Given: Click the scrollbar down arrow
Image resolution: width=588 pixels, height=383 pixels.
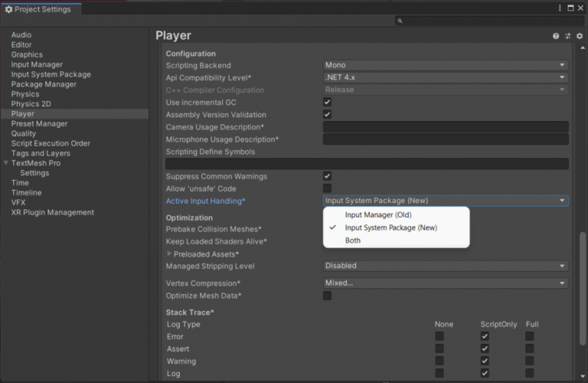Looking at the screenshot, I should click(x=583, y=376).
